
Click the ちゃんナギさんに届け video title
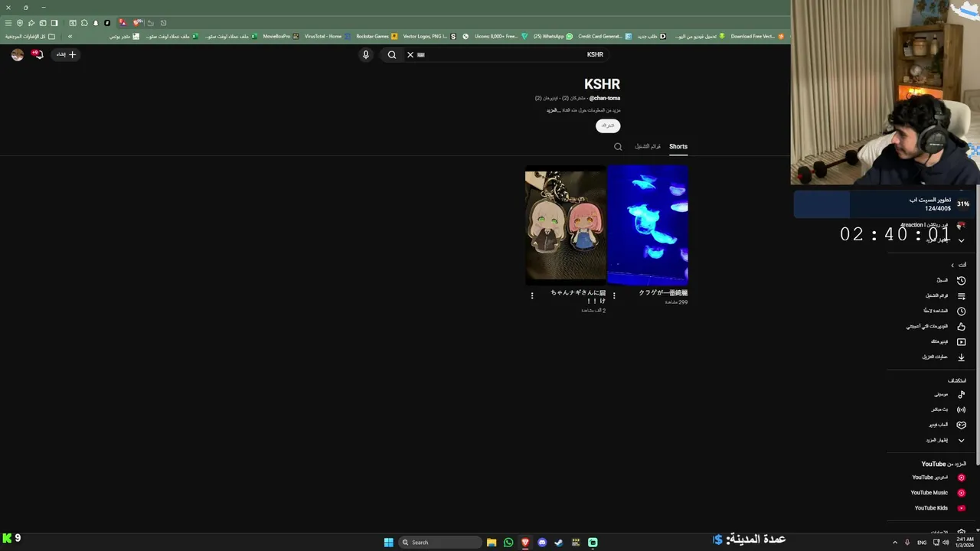[578, 297]
